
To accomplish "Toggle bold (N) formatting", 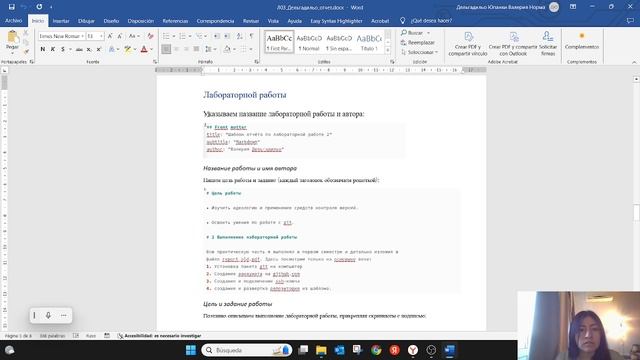I will tap(42, 49).
